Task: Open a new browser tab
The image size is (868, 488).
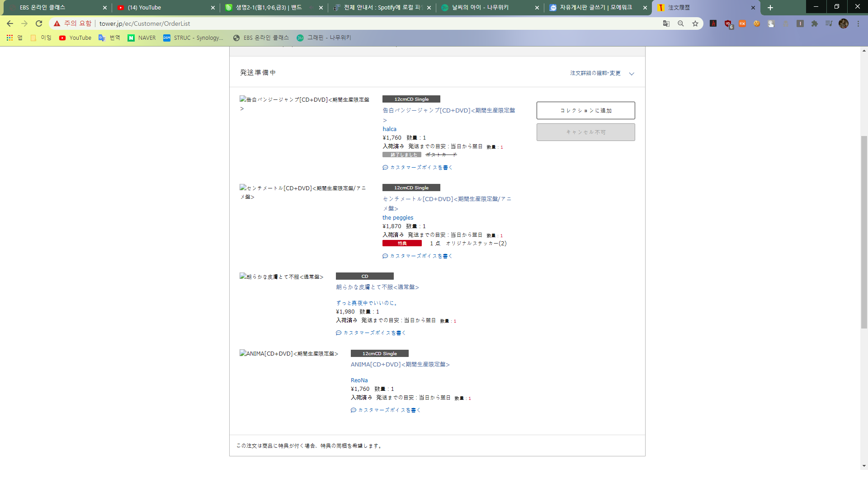Action: coord(770,8)
